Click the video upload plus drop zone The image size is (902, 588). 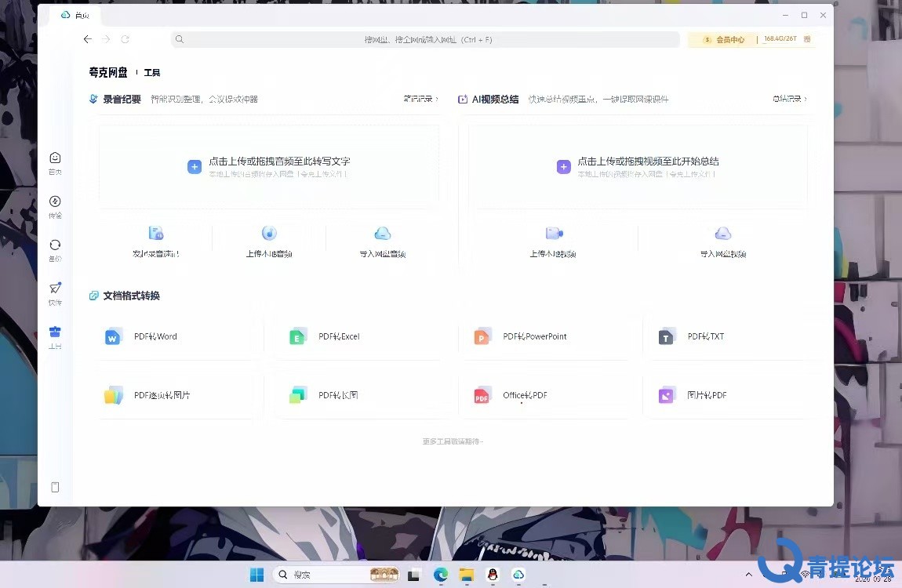coord(638,166)
